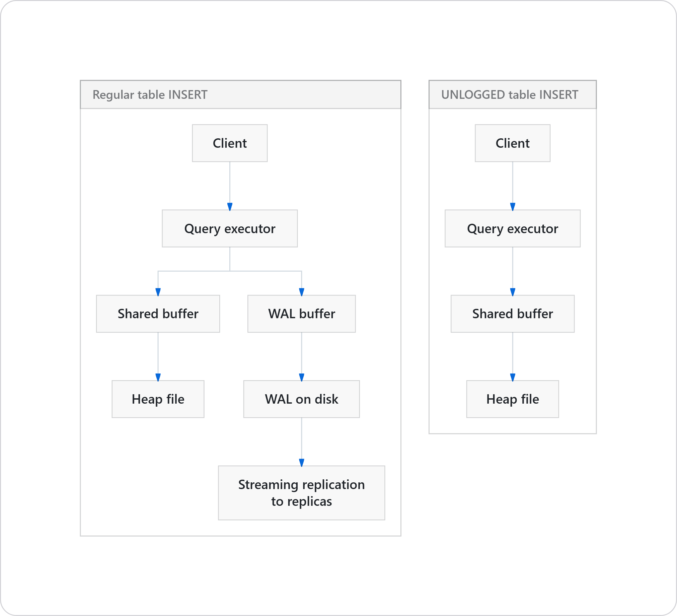Click arrowhead into Regular table's Heap file
This screenshot has width=677, height=616.
pyautogui.click(x=158, y=377)
